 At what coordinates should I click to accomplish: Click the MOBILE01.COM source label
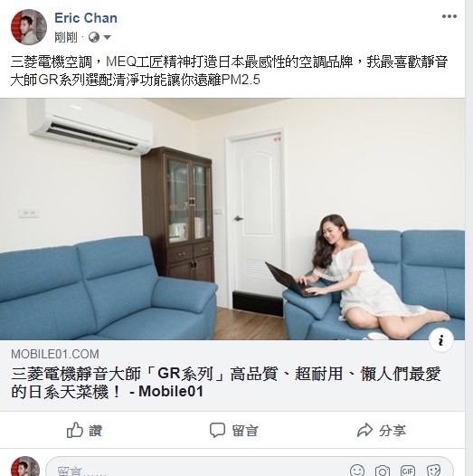(x=55, y=354)
